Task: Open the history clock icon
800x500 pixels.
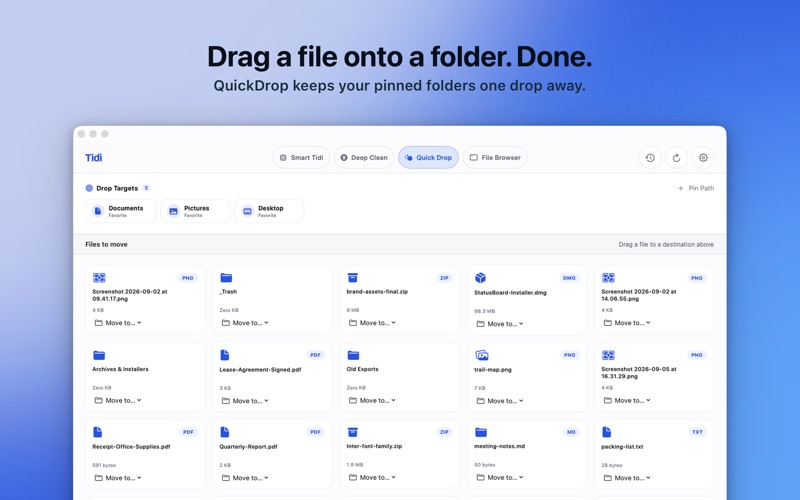Action: coord(650,158)
